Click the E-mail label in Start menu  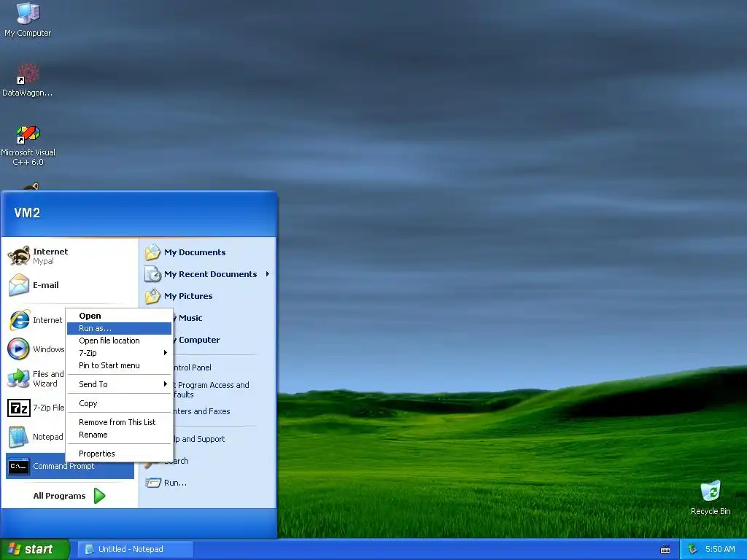[46, 285]
